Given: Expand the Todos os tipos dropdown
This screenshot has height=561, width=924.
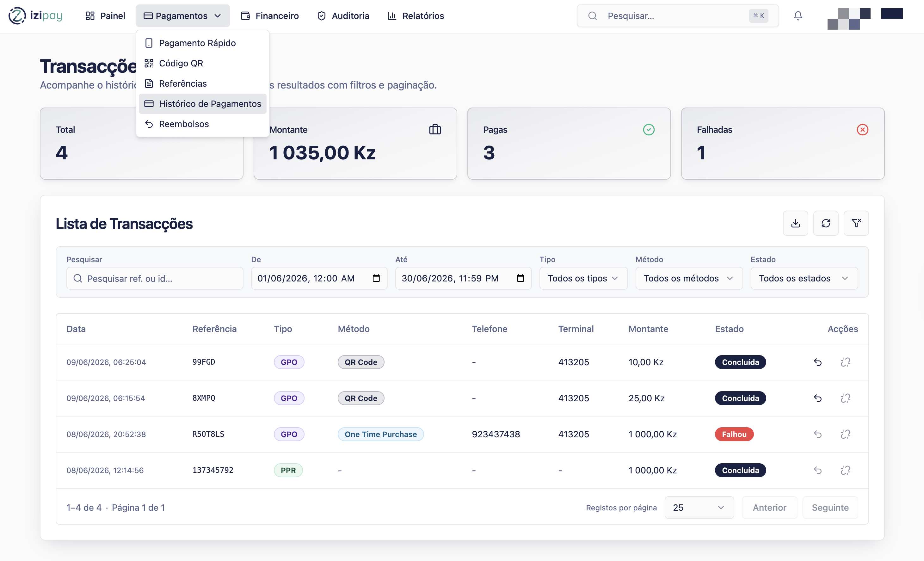Looking at the screenshot, I should [583, 278].
